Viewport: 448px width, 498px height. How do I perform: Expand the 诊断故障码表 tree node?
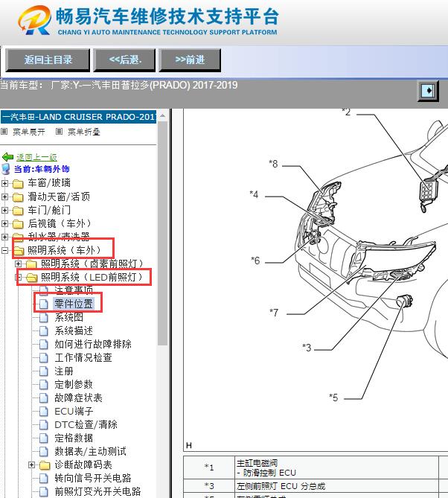point(31,465)
